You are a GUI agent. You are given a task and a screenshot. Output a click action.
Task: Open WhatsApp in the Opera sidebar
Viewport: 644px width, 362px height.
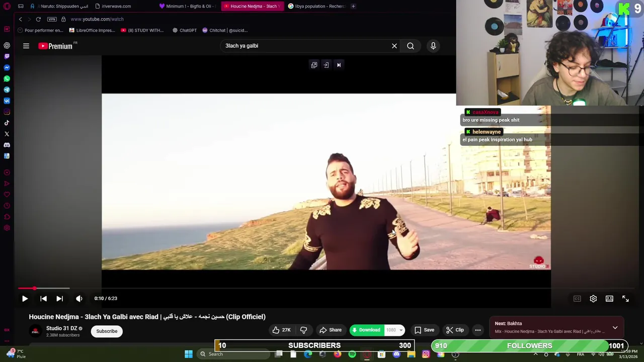[x=7, y=78]
